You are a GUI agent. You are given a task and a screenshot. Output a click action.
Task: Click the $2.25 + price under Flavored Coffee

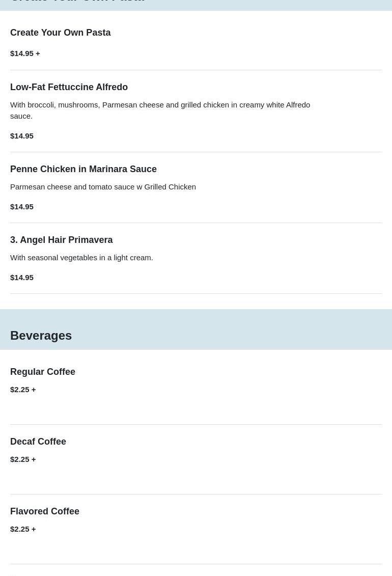pyautogui.click(x=23, y=529)
